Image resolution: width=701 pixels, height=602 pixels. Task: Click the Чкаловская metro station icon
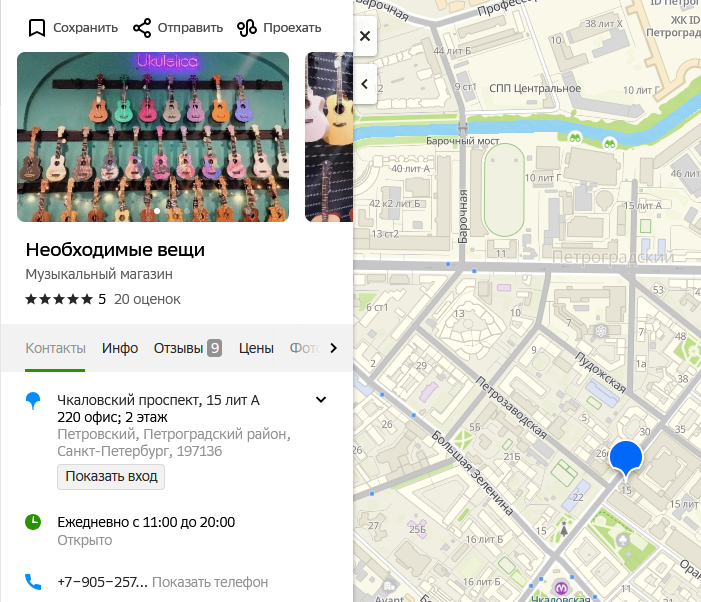(561, 587)
